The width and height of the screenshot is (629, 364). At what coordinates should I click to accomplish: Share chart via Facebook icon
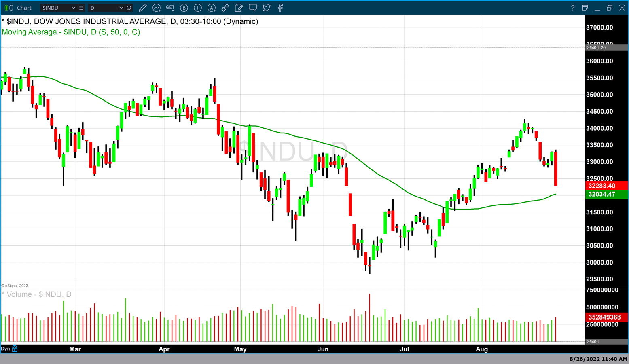[x=280, y=8]
